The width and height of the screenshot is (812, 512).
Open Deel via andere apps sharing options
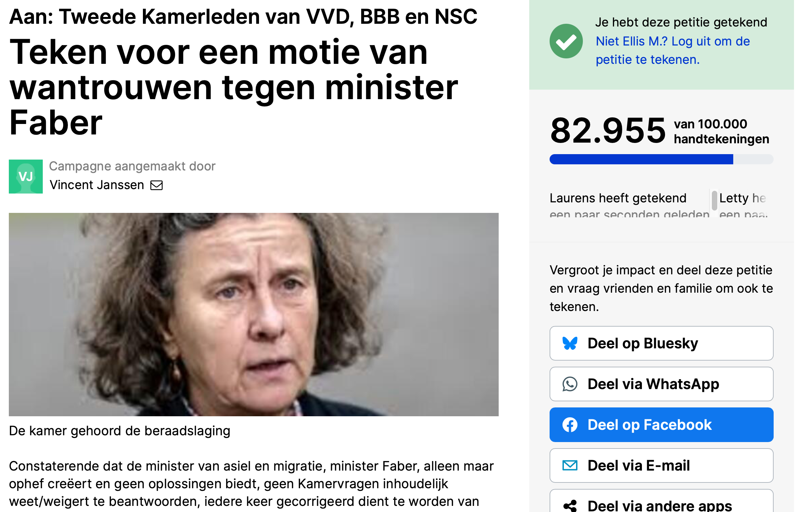pyautogui.click(x=661, y=501)
